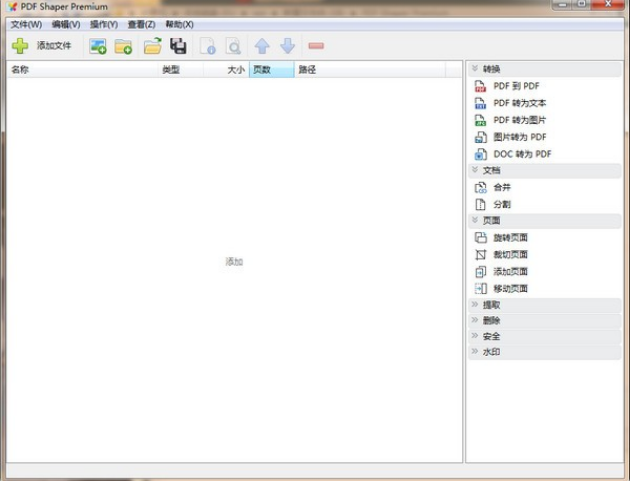
Task: Select the PDF 转为图片 text link
Action: click(520, 120)
